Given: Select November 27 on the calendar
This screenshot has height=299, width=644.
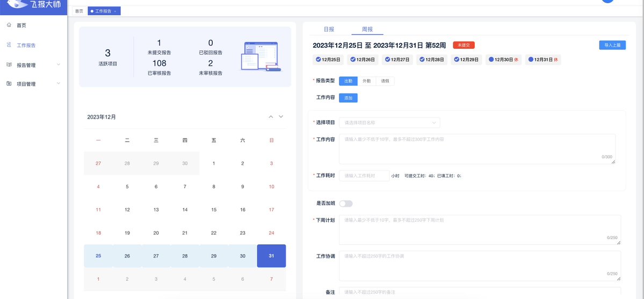Looking at the screenshot, I should (98, 164).
